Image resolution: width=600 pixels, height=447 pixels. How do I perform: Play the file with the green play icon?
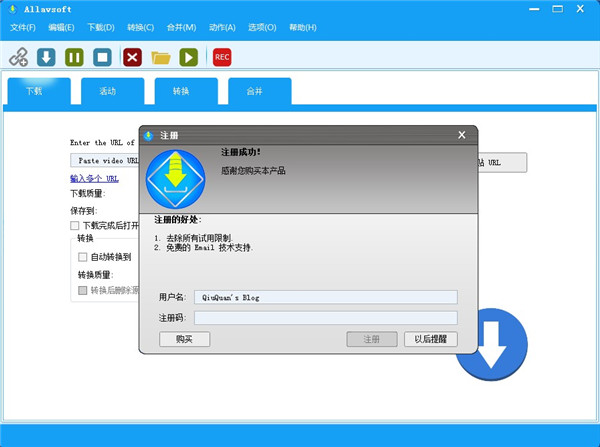pos(189,57)
